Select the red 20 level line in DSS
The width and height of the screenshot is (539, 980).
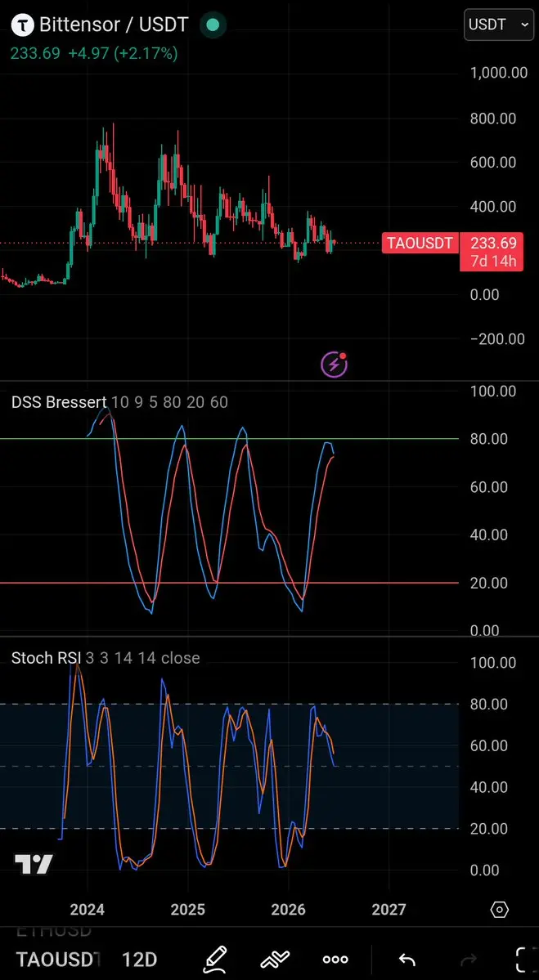coord(229,583)
